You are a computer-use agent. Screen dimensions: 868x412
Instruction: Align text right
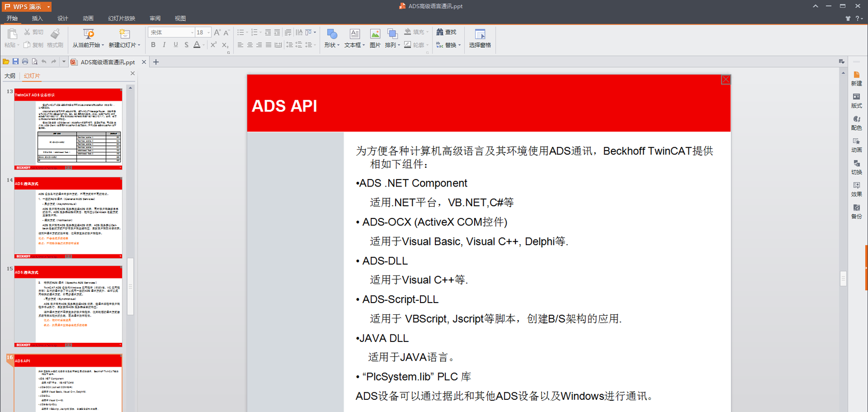tap(259, 45)
